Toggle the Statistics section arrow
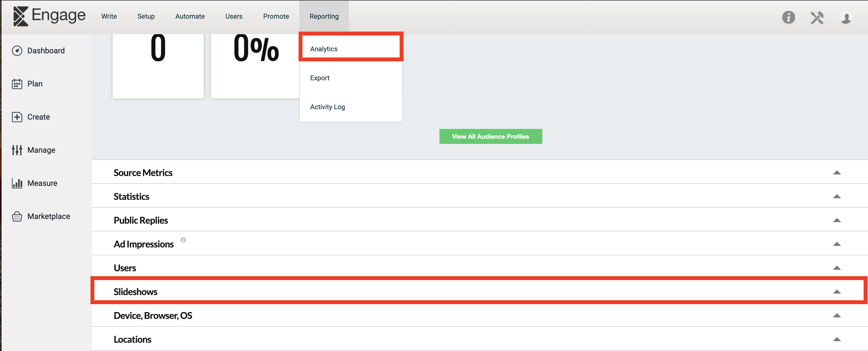Image resolution: width=868 pixels, height=351 pixels. pyautogui.click(x=837, y=196)
